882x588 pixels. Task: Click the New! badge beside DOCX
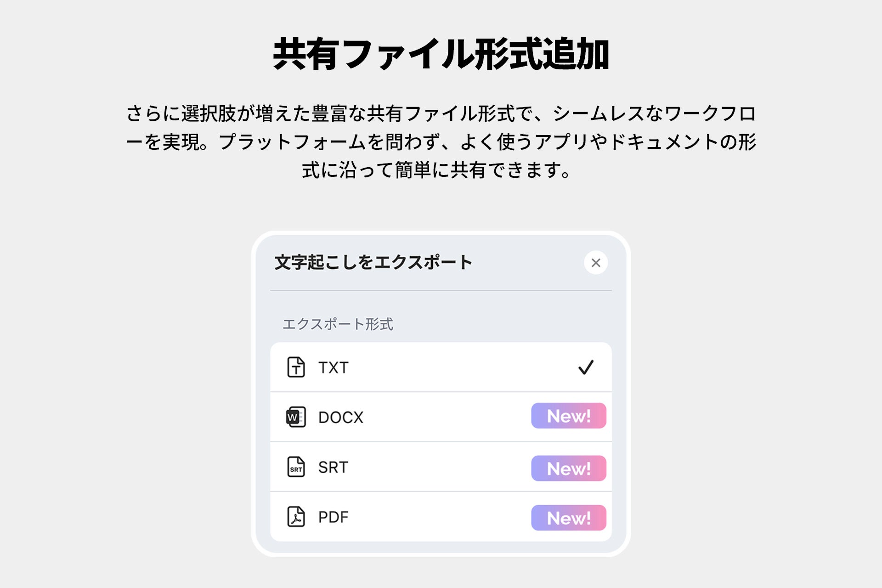[x=569, y=416]
